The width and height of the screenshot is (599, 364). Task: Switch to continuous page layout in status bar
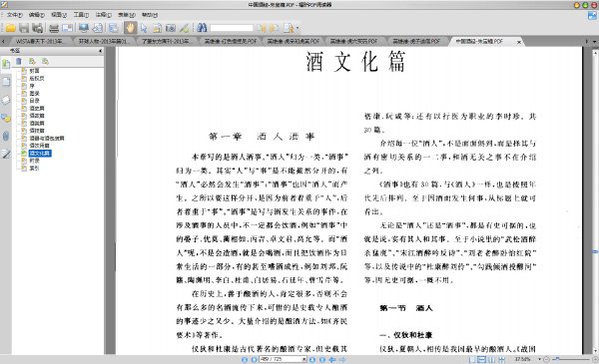[482, 359]
